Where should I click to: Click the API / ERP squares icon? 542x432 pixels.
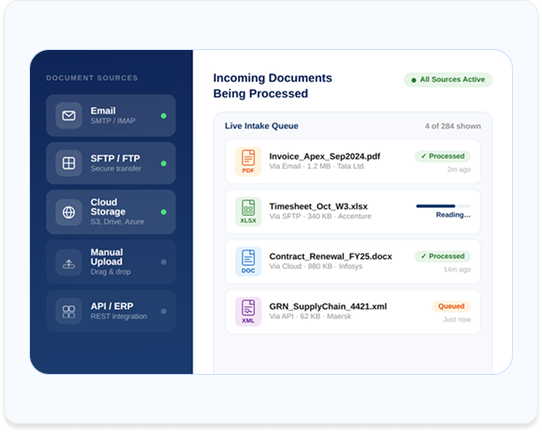click(69, 311)
